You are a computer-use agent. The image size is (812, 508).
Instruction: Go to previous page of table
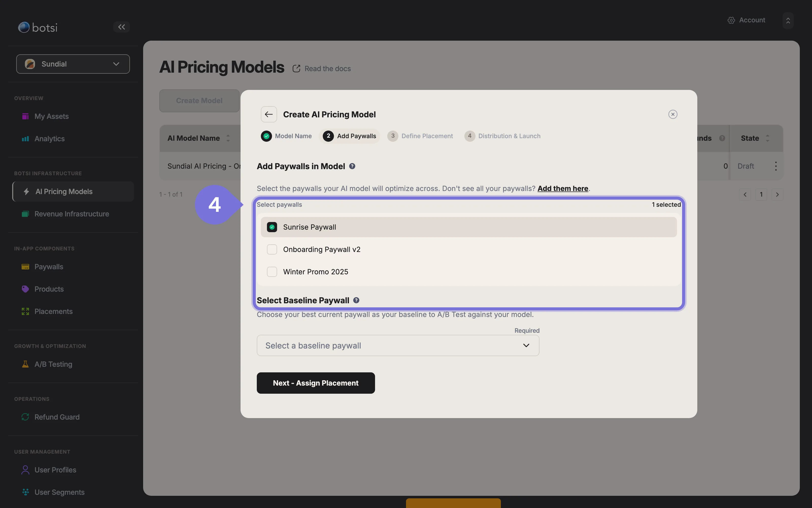click(745, 195)
